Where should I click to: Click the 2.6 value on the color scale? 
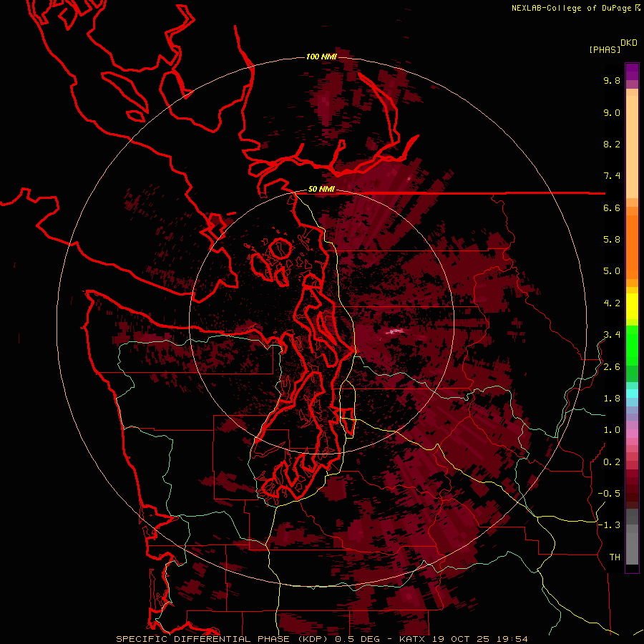[x=612, y=367]
